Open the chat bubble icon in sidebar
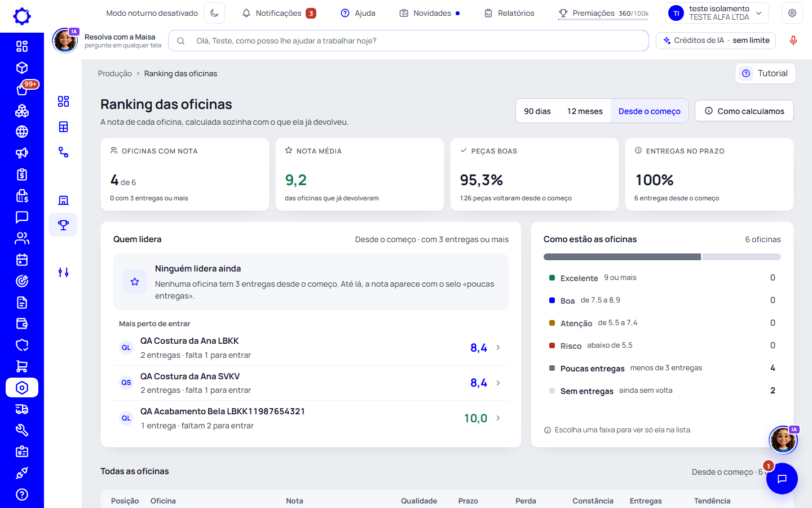Viewport: 812px width, 508px height. (22, 217)
